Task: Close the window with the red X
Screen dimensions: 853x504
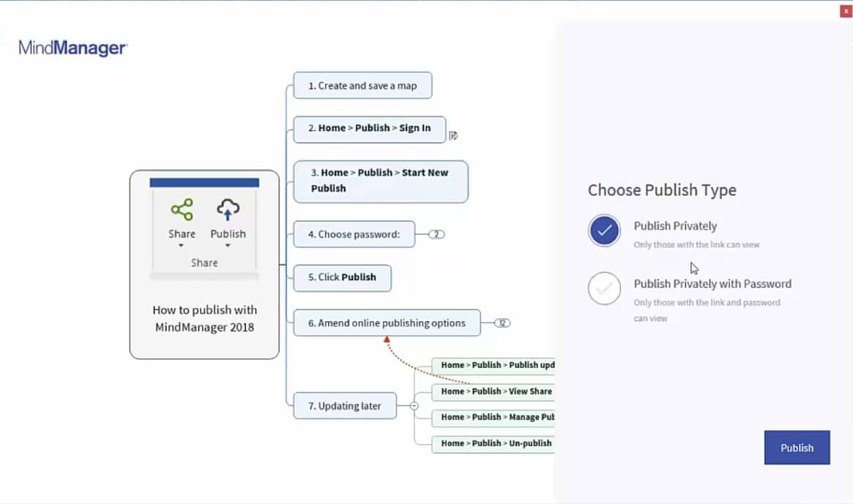Action: 847,10
